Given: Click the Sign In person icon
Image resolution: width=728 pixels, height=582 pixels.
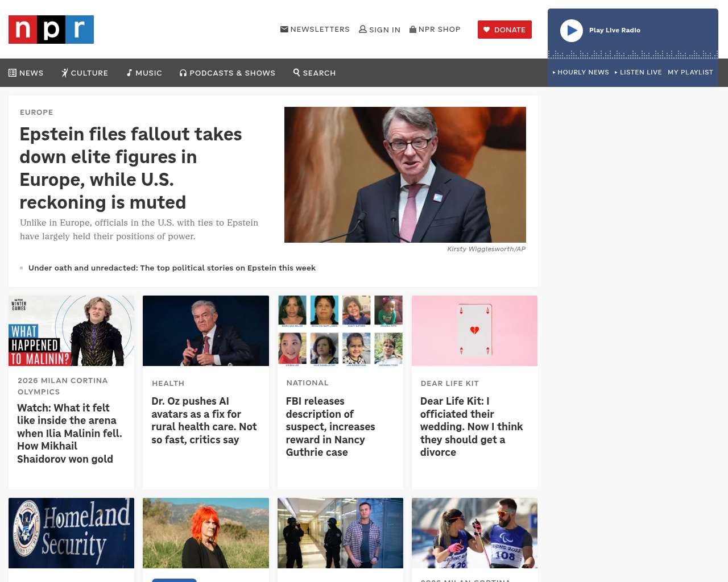Looking at the screenshot, I should point(363,29).
